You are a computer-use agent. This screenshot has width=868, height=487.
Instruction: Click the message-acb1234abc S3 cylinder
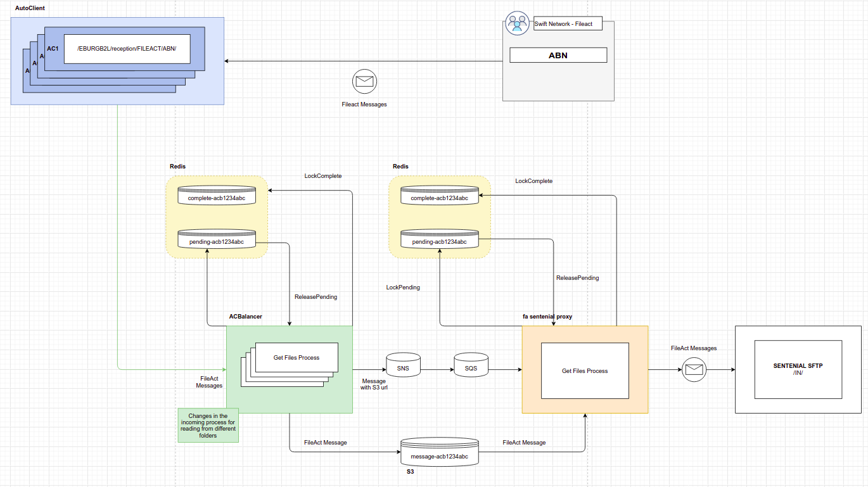pos(439,452)
